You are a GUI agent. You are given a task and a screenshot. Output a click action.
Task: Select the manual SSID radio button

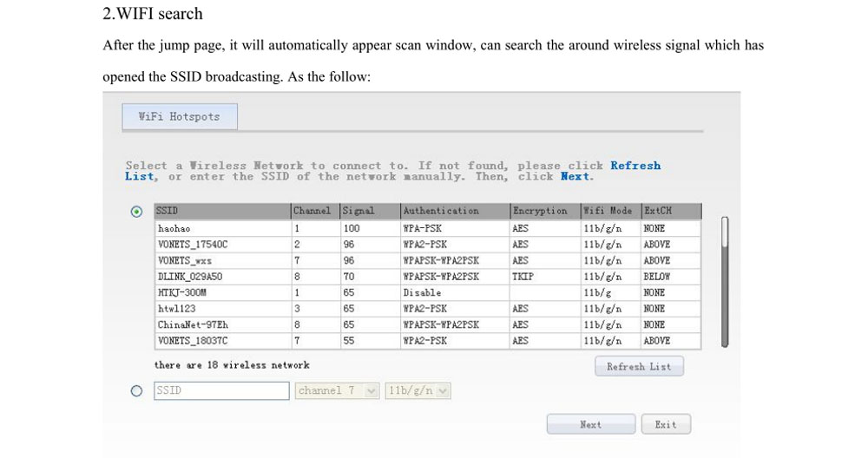(x=136, y=391)
